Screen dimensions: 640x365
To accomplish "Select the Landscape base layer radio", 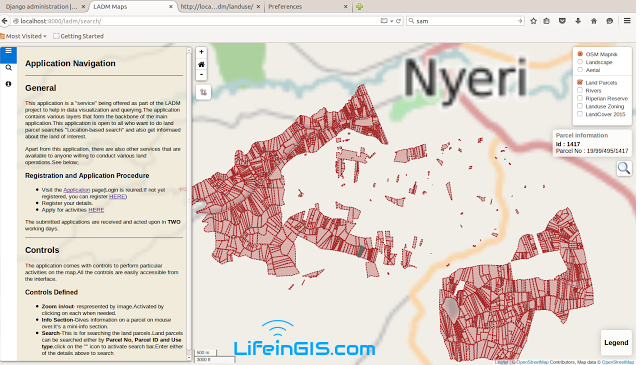I will [580, 62].
